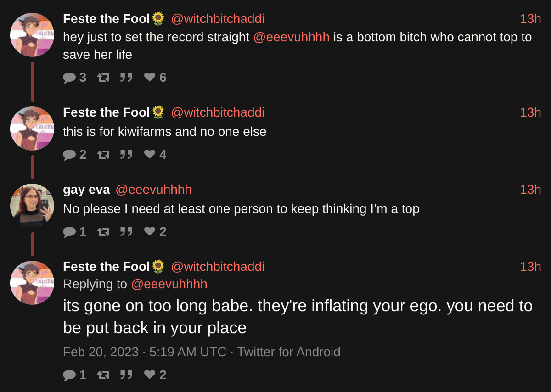Viewport: 551px width, 392px height.
Task: Open gay eva's profile name
Action: [86, 190]
